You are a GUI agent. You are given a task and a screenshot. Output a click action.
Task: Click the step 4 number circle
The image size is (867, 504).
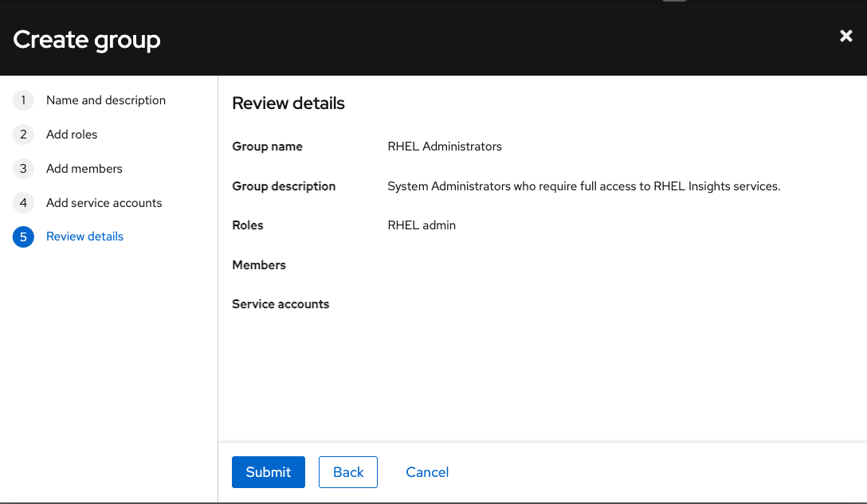coord(23,203)
